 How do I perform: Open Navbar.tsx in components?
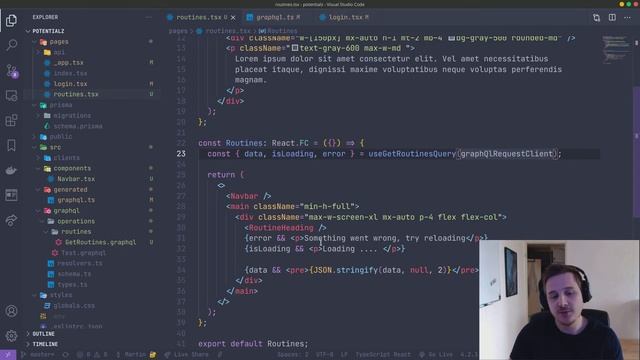pos(76,179)
